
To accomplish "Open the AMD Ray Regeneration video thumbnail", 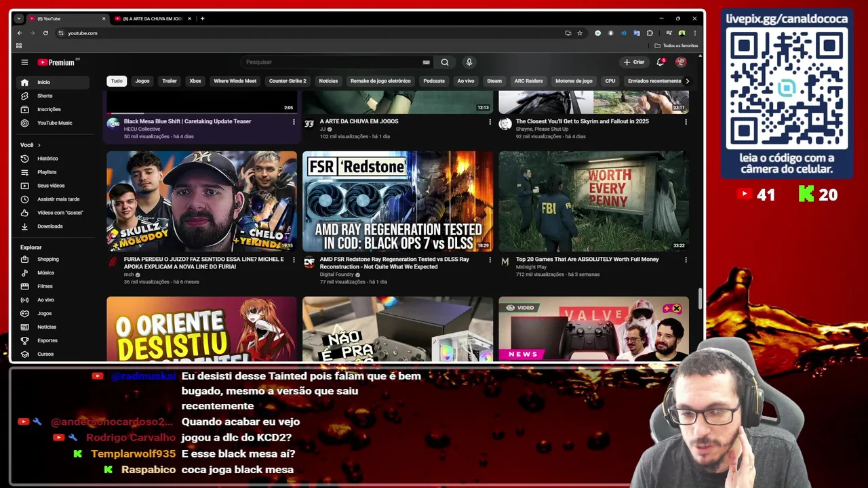I will click(397, 201).
